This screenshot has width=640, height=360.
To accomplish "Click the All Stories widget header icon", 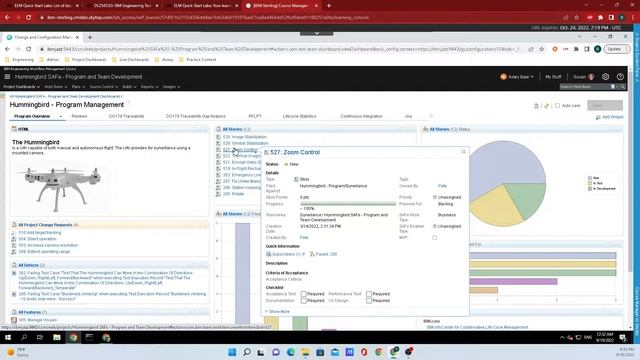I will [x=218, y=129].
